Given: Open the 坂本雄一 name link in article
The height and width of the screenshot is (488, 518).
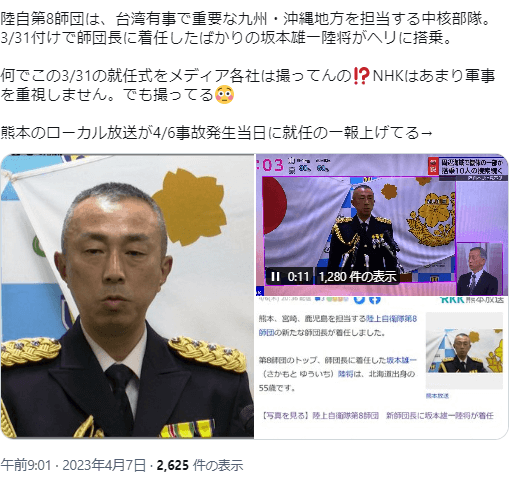Looking at the screenshot, I should (402, 360).
